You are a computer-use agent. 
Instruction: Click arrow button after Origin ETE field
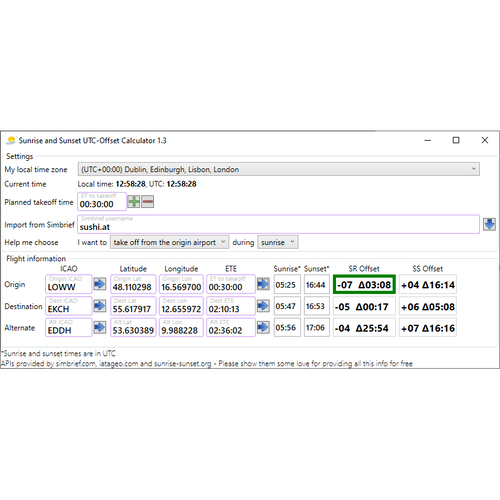pyautogui.click(x=263, y=284)
